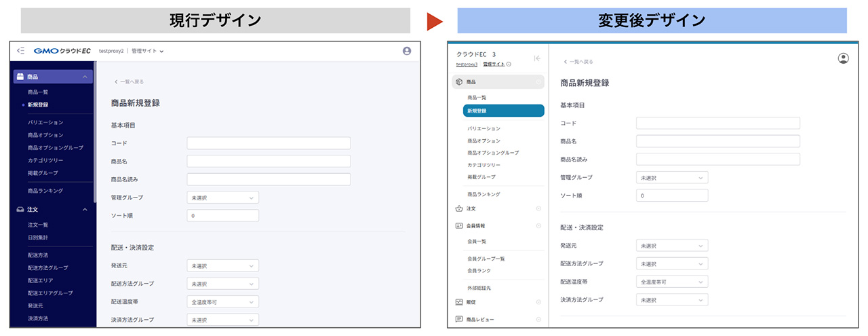This screenshot has height=336, width=868.
Task: Click the コード field in new design
Action: [718, 123]
